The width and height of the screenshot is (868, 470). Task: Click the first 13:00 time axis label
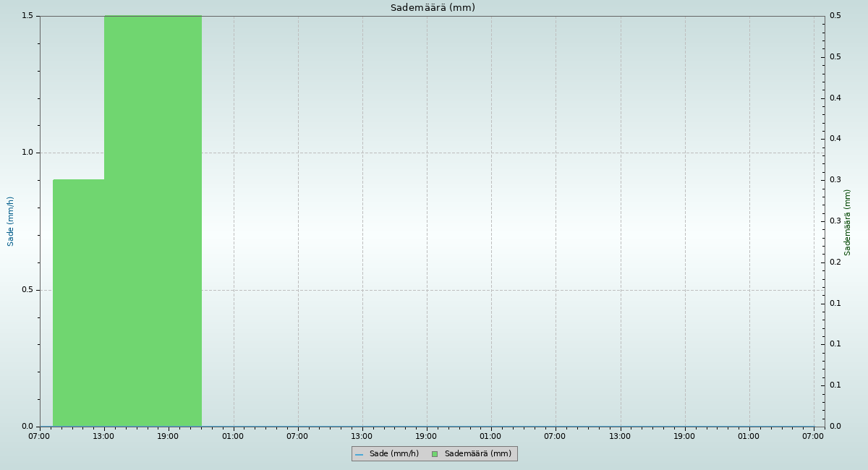(103, 436)
